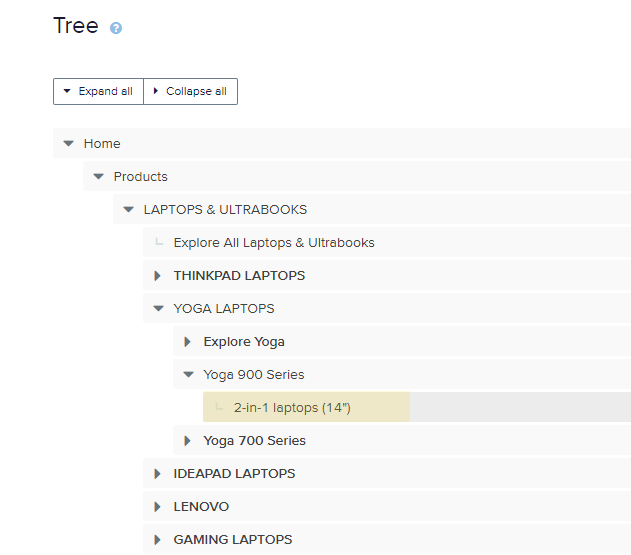Screen dimensions: 631x555
Task: Select the Home tree label
Action: coord(102,144)
